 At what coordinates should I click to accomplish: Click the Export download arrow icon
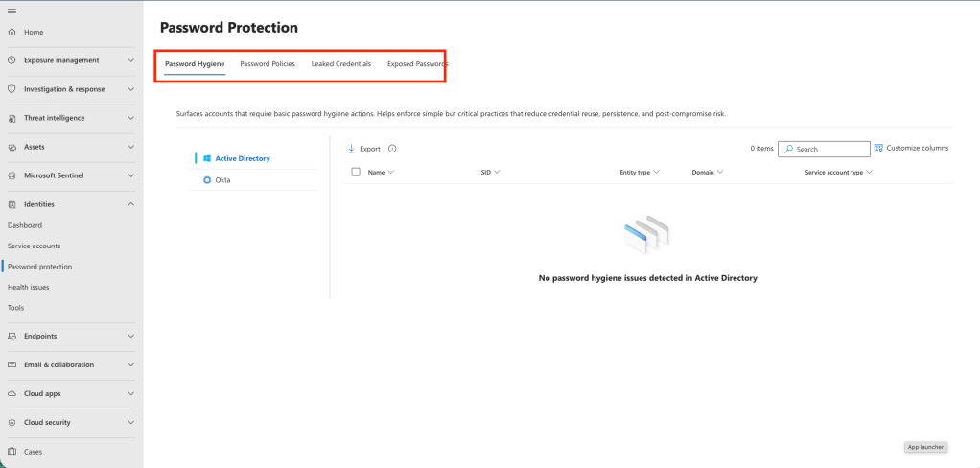(352, 149)
